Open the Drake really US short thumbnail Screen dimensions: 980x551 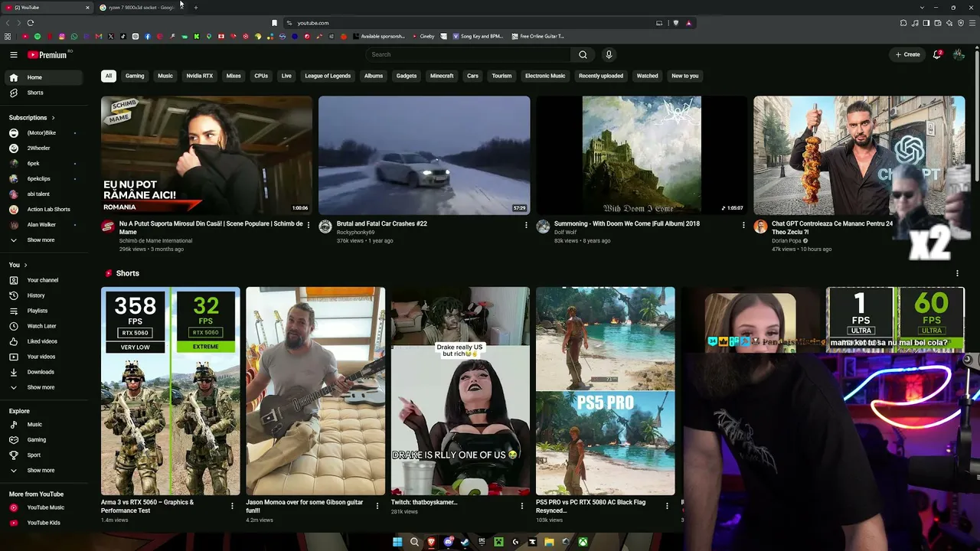[460, 391]
